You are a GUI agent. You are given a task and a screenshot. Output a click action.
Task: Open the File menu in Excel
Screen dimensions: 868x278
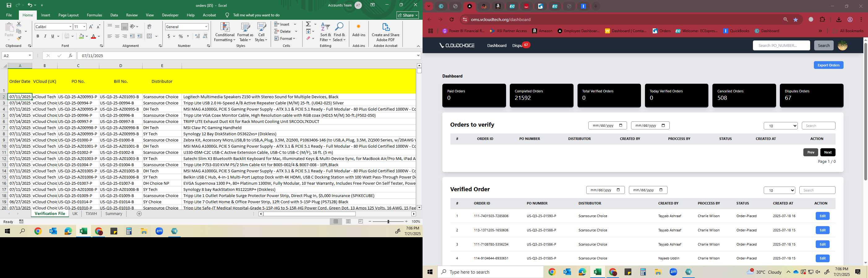tap(9, 15)
